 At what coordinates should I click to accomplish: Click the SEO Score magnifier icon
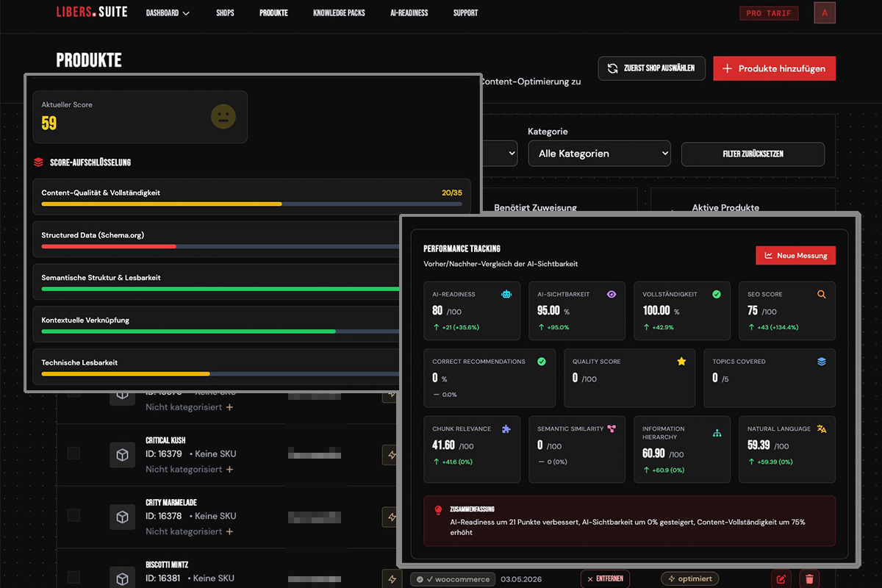point(822,294)
